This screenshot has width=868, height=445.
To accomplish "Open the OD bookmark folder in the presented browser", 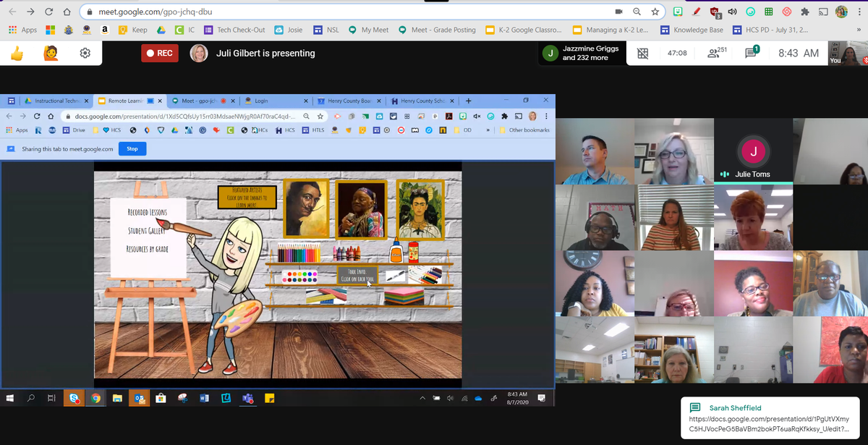I will (462, 130).
